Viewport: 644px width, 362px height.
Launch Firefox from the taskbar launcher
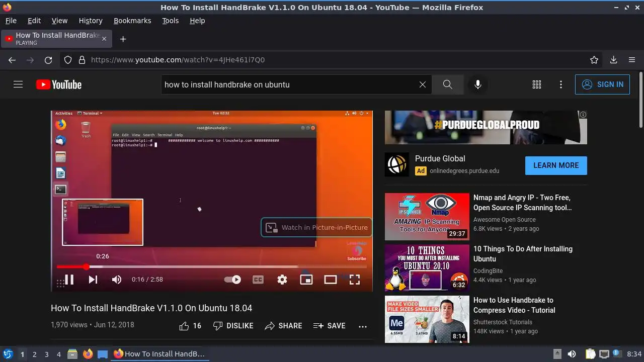(x=88, y=354)
